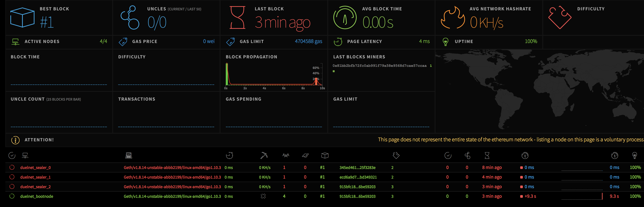644x207 pixels.
Task: Click the '4/4' active nodes value
Action: (x=103, y=41)
